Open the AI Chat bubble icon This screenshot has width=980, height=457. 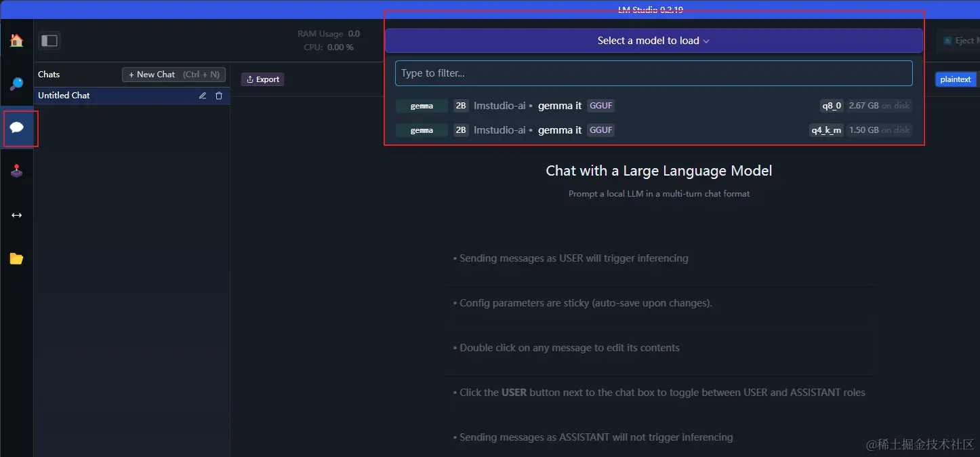coord(17,127)
